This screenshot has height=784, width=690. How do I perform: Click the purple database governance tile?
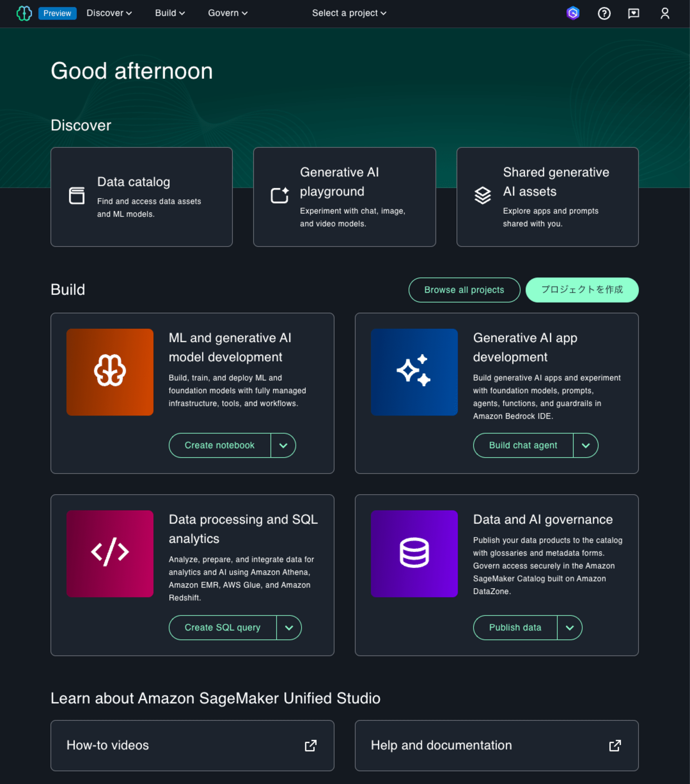[x=414, y=553]
